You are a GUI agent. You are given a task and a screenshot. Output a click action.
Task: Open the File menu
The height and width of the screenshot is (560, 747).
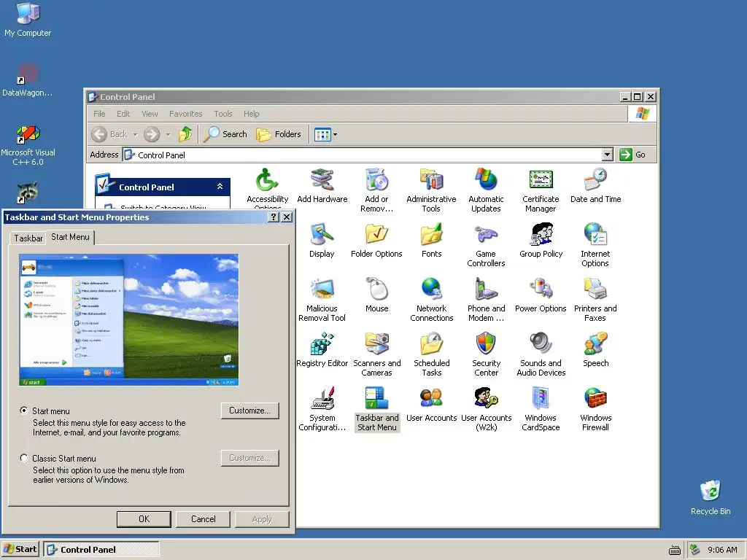(x=99, y=114)
